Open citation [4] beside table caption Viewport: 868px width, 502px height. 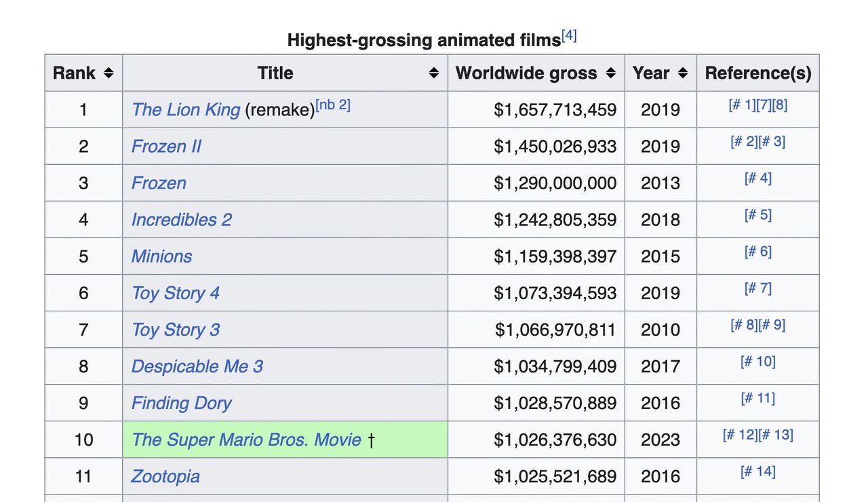point(569,36)
